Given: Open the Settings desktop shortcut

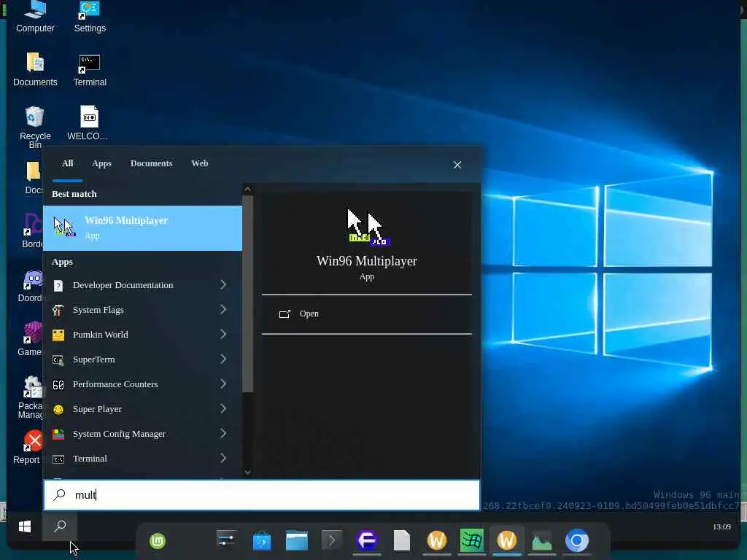Looking at the screenshot, I should click(90, 16).
